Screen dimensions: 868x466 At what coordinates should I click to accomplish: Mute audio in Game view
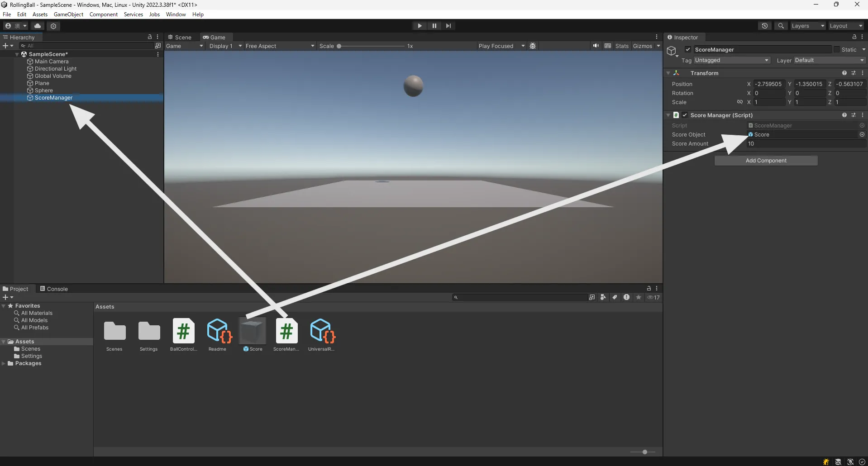(x=596, y=46)
